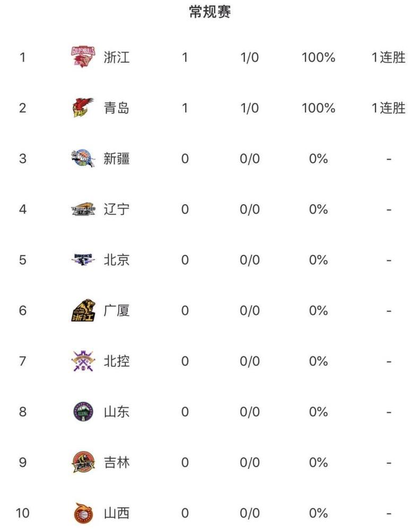The image size is (420, 530).
Task: Click the Shandong round green logo
Action: point(83,412)
